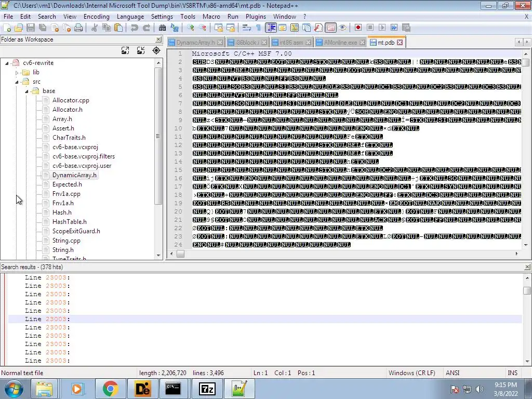The height and width of the screenshot is (399, 532).
Task: Click the search results vertical scrollbar thumb
Action: tap(527, 291)
